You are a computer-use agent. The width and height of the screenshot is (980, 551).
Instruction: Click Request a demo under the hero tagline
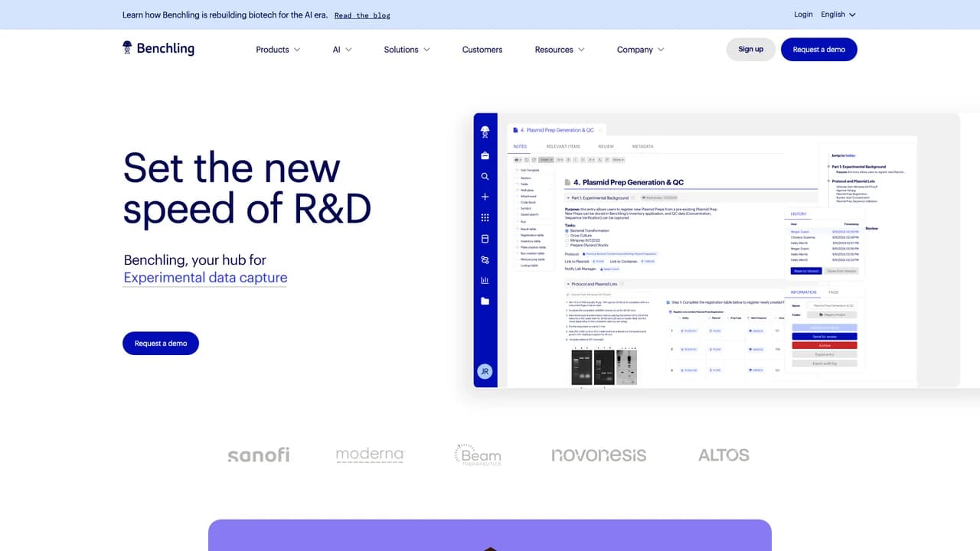coord(161,344)
